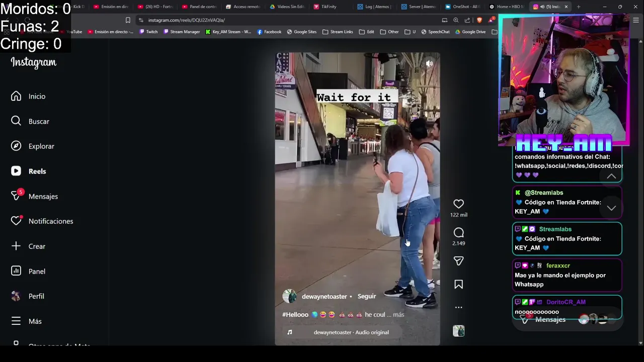Image resolution: width=644 pixels, height=362 pixels.
Task: Open the browser zoom magnifier icon
Action: pyautogui.click(x=456, y=20)
